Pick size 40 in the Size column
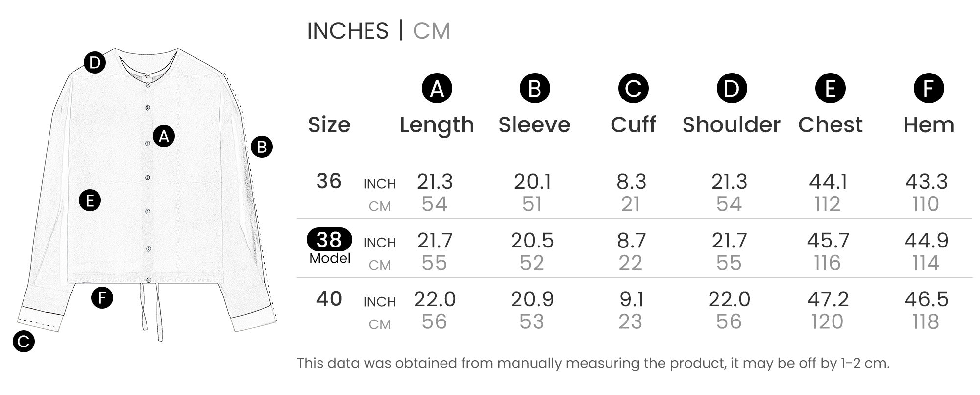Screen dimensions: 980x395 pos(328,299)
